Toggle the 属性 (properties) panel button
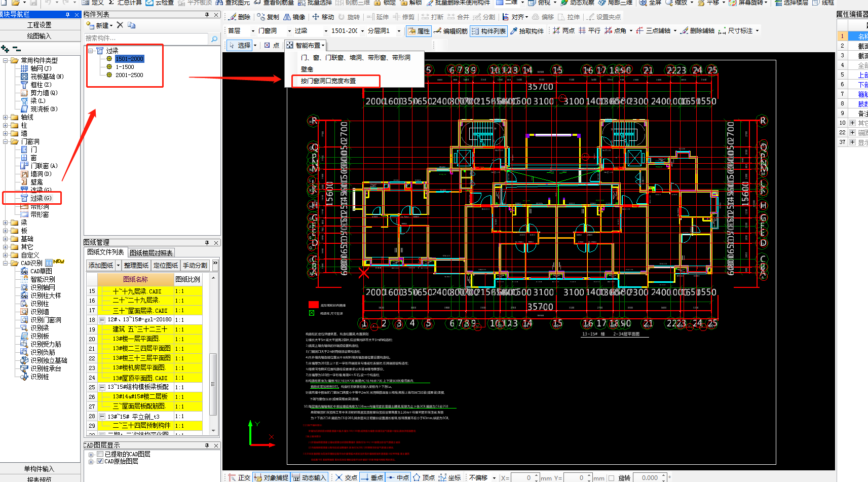868x482 pixels. pos(419,31)
